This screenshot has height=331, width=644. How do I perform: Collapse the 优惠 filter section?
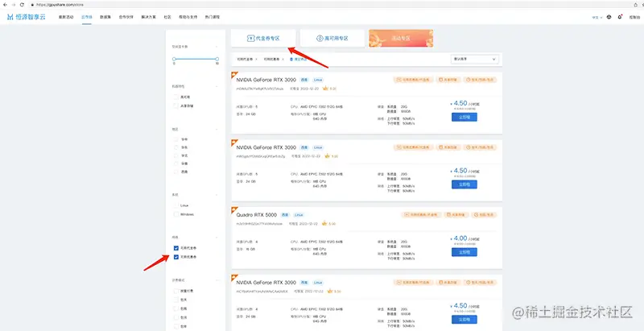[x=217, y=238]
